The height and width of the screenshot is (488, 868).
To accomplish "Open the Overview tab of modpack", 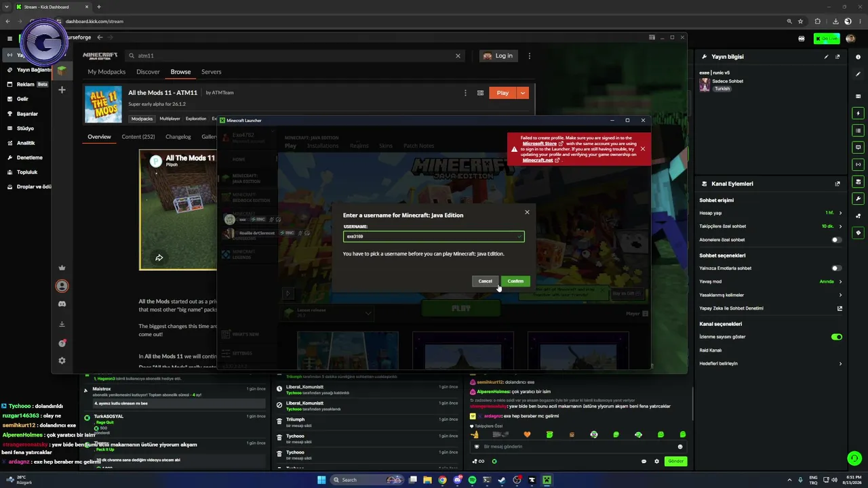I will click(x=99, y=137).
